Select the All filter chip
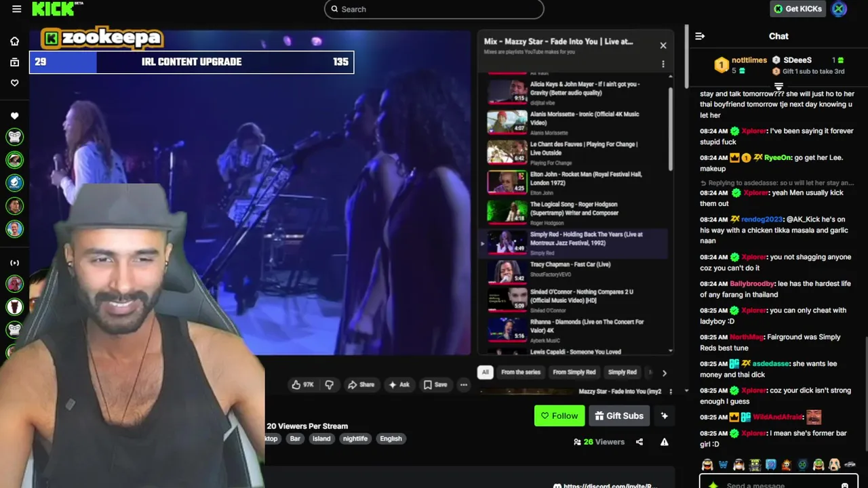Image resolution: width=868 pixels, height=488 pixels. click(486, 372)
